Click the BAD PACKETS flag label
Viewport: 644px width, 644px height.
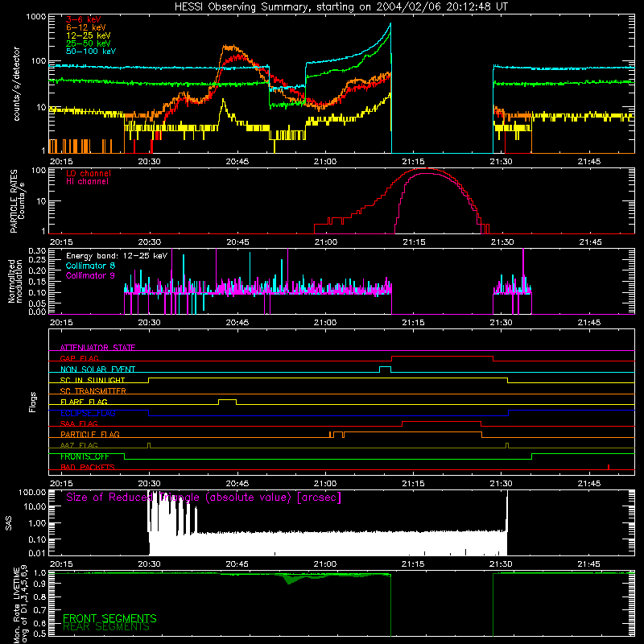click(x=88, y=467)
